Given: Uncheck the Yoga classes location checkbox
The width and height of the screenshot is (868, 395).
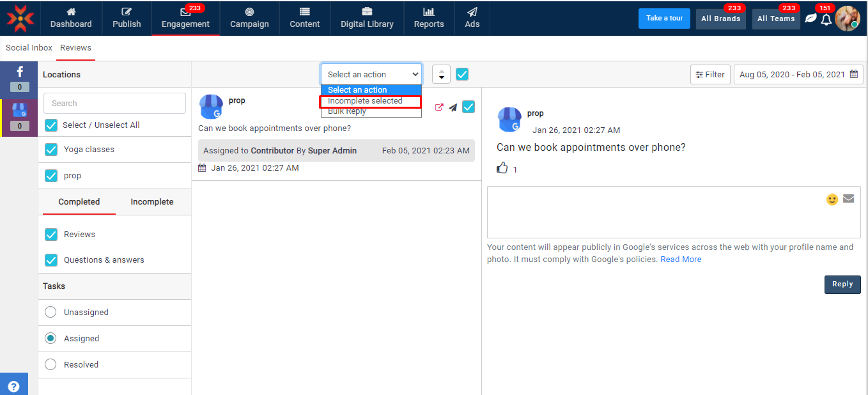Looking at the screenshot, I should pos(51,150).
